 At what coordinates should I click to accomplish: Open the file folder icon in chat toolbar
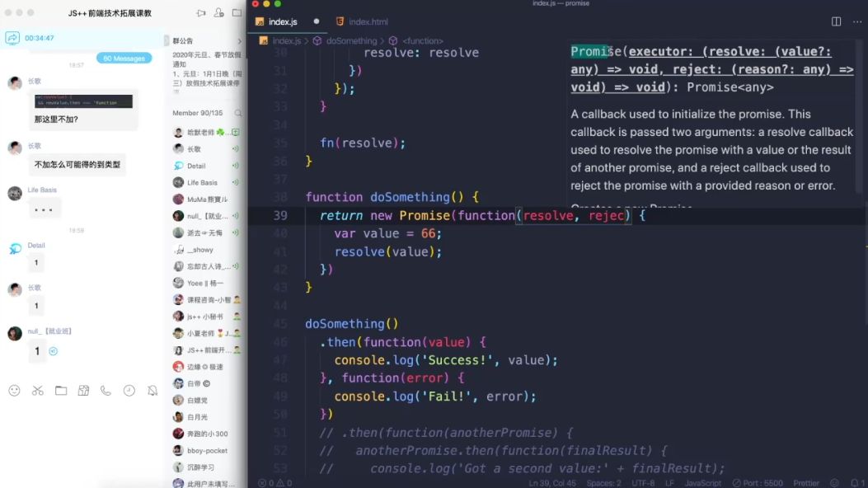(61, 391)
